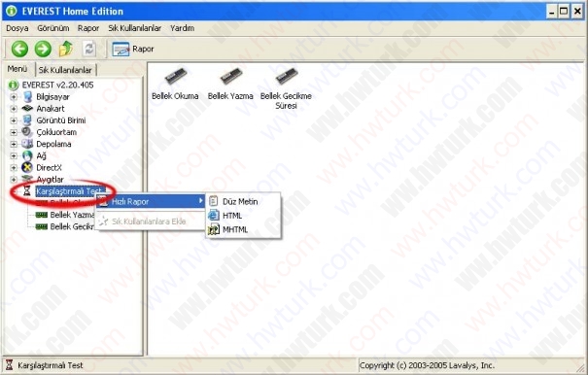588x375 pixels.
Task: Click the EVEREST title bar info icon
Action: (12, 11)
